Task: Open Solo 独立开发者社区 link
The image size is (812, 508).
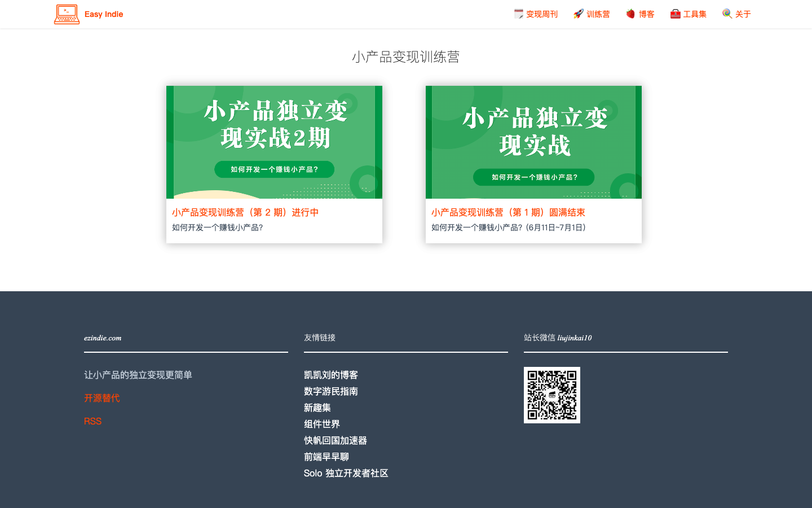Action: [x=346, y=473]
